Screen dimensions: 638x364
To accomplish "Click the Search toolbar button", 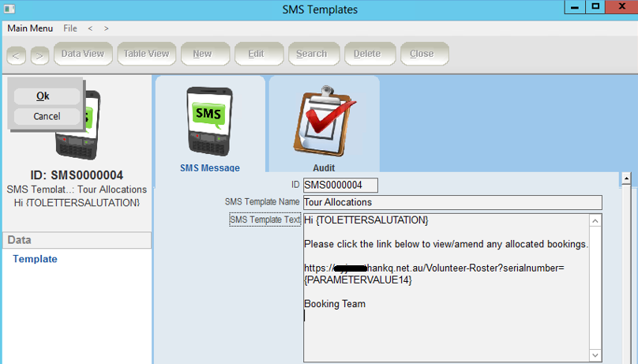I will pyautogui.click(x=312, y=54).
